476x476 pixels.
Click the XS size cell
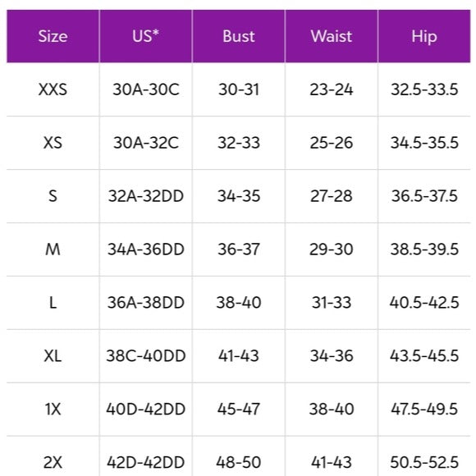point(53,143)
